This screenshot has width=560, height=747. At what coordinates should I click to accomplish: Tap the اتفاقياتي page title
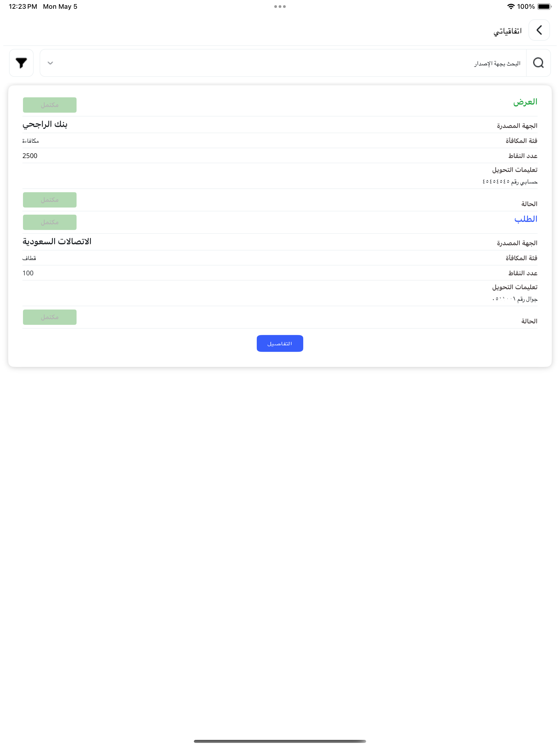tap(507, 31)
